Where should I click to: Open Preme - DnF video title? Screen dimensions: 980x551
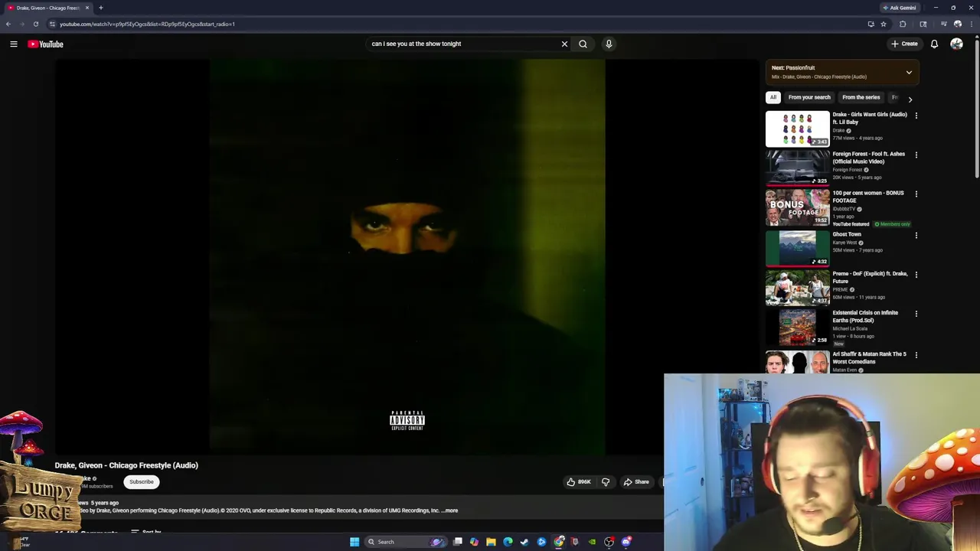tap(870, 277)
